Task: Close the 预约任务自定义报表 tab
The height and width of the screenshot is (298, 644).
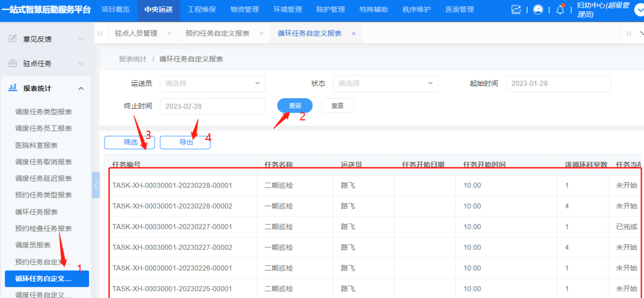Action: 261,34
